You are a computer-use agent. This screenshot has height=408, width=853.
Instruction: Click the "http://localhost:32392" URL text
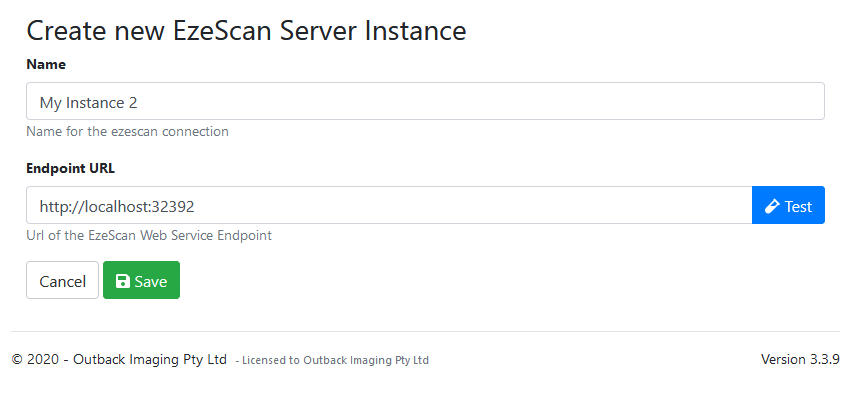117,206
